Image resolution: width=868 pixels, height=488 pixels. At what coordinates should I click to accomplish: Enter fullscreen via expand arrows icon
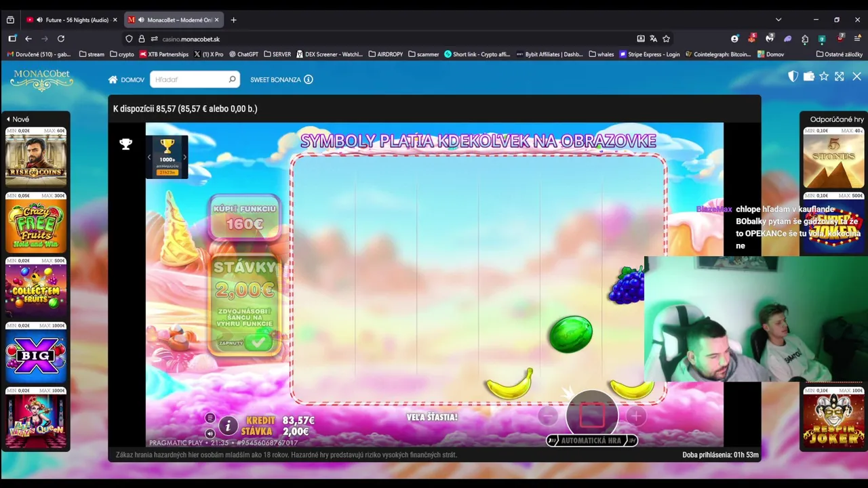coord(840,77)
